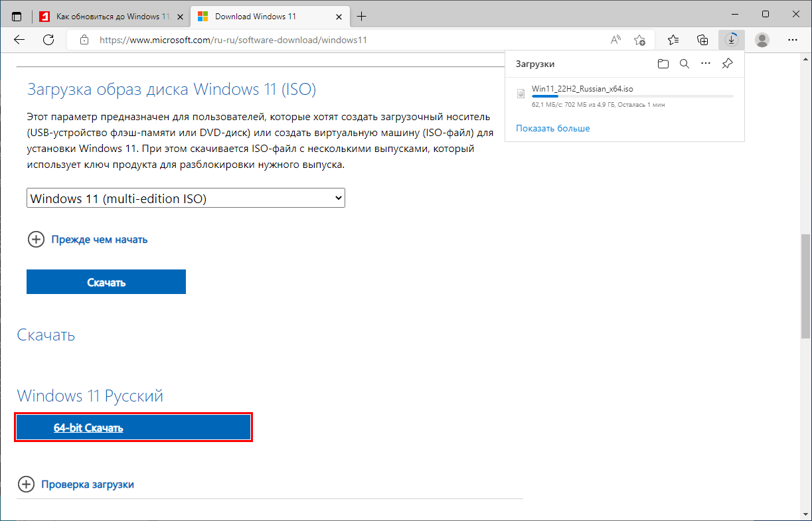Activate Read aloud icon in address bar
812x521 pixels.
(x=615, y=40)
